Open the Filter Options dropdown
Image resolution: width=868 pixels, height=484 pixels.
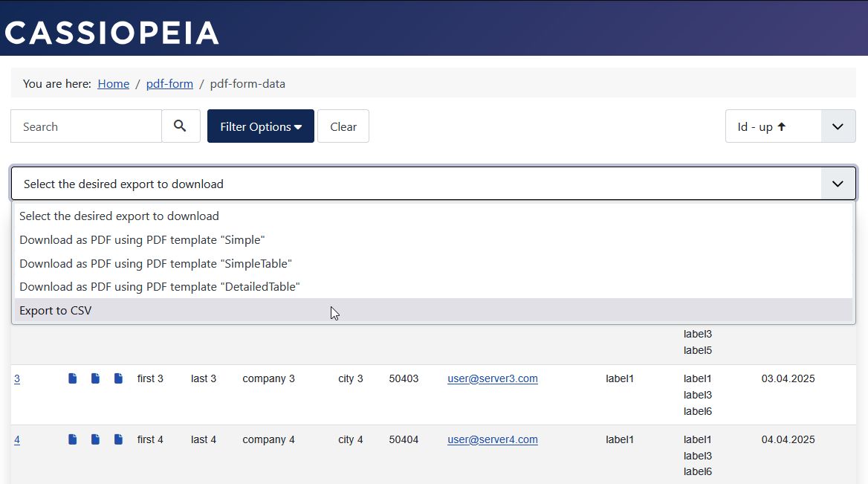pyautogui.click(x=260, y=126)
